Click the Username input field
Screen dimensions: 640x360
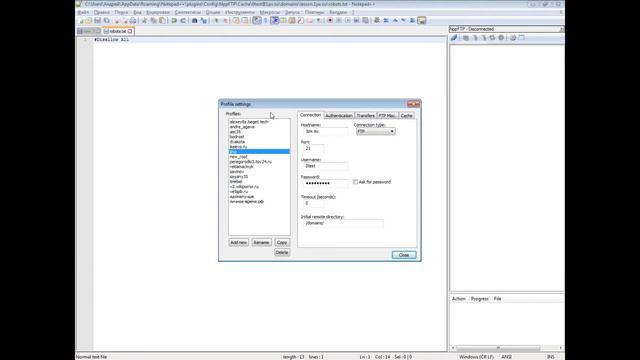[x=326, y=166]
